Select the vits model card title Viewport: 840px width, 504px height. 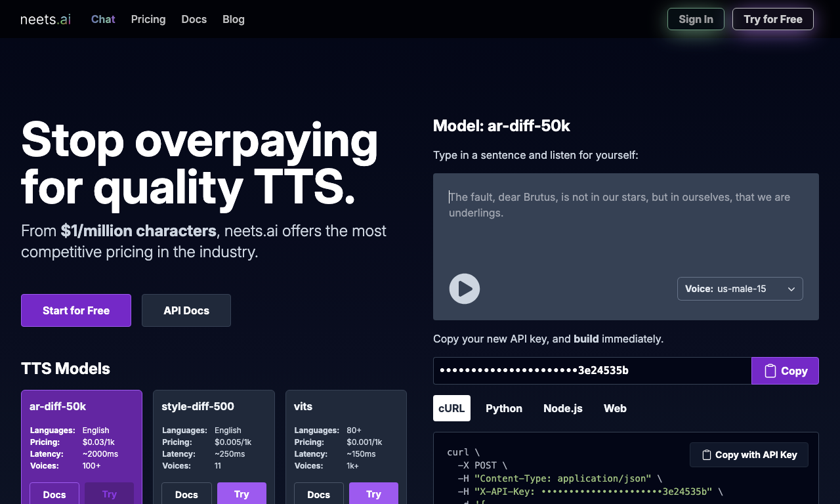tap(303, 406)
